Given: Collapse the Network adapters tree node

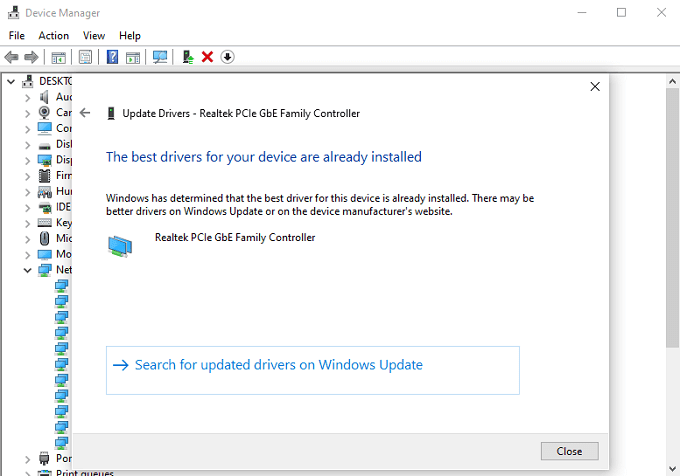Looking at the screenshot, I should click(28, 269).
